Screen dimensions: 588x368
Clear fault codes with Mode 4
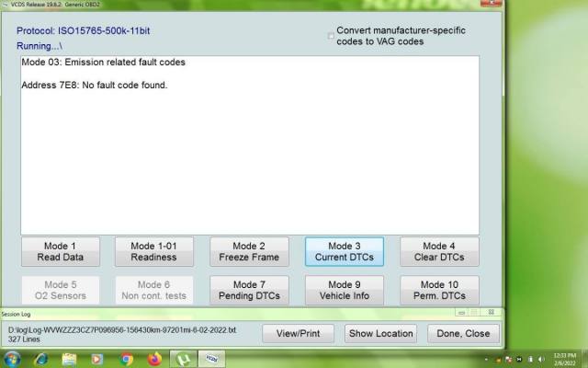(x=439, y=252)
